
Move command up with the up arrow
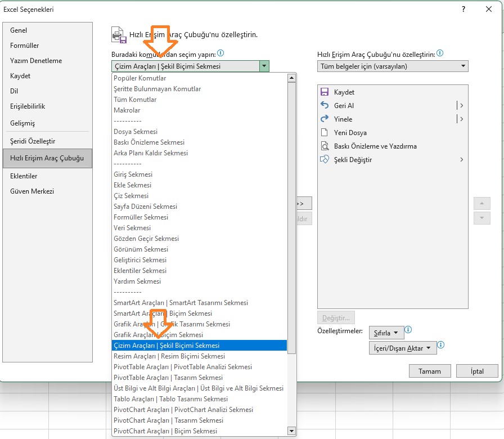481,203
